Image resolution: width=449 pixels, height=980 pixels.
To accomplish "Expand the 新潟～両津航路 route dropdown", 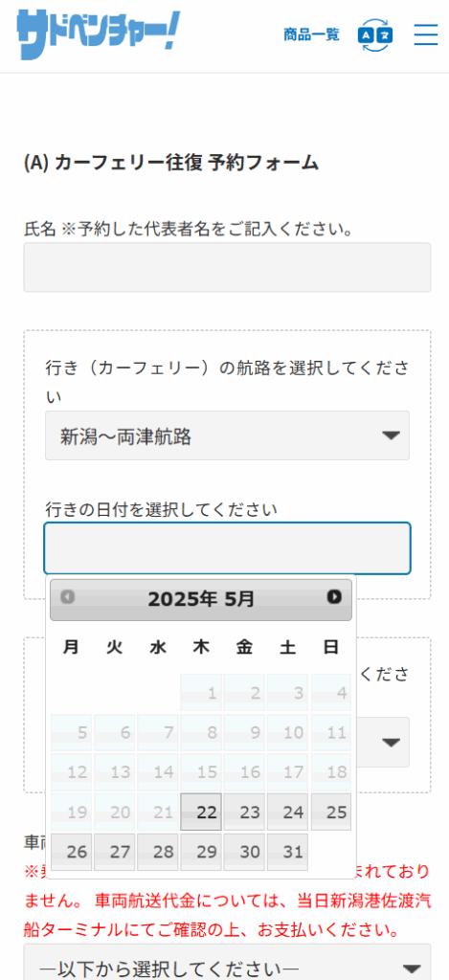I will (227, 435).
